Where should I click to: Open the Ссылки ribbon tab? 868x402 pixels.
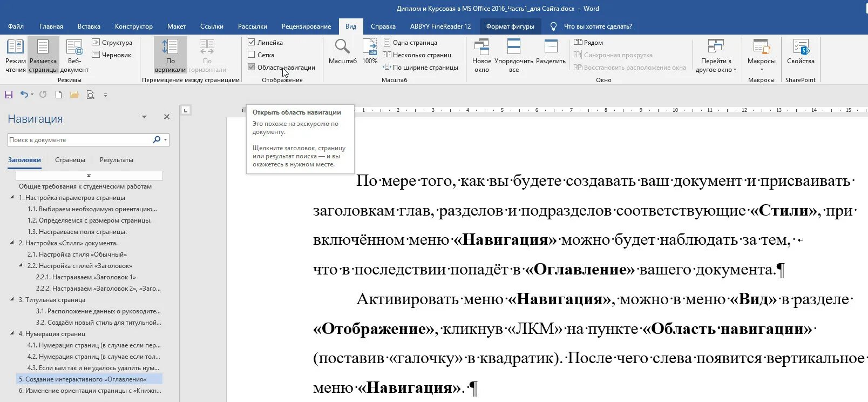pyautogui.click(x=212, y=26)
